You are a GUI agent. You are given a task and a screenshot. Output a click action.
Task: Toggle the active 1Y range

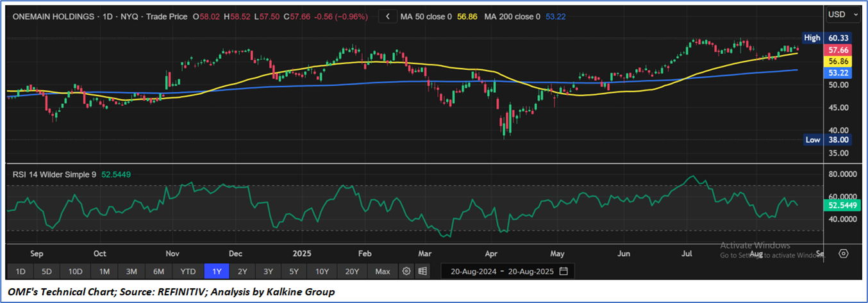pos(217,271)
